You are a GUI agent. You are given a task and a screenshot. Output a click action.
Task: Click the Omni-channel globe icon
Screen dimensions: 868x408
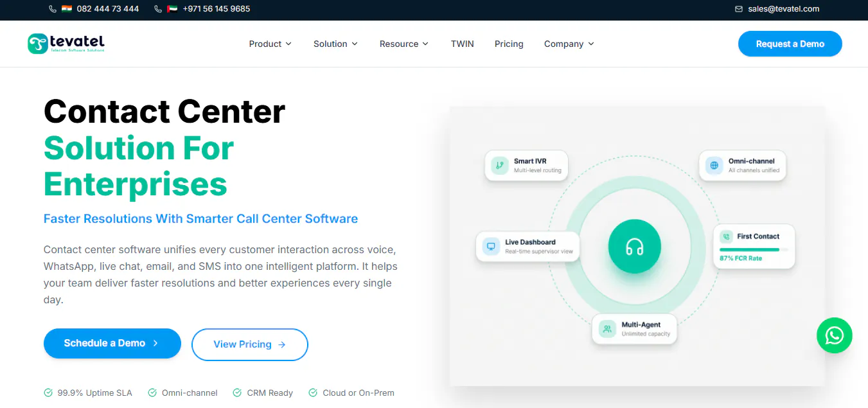tap(714, 165)
